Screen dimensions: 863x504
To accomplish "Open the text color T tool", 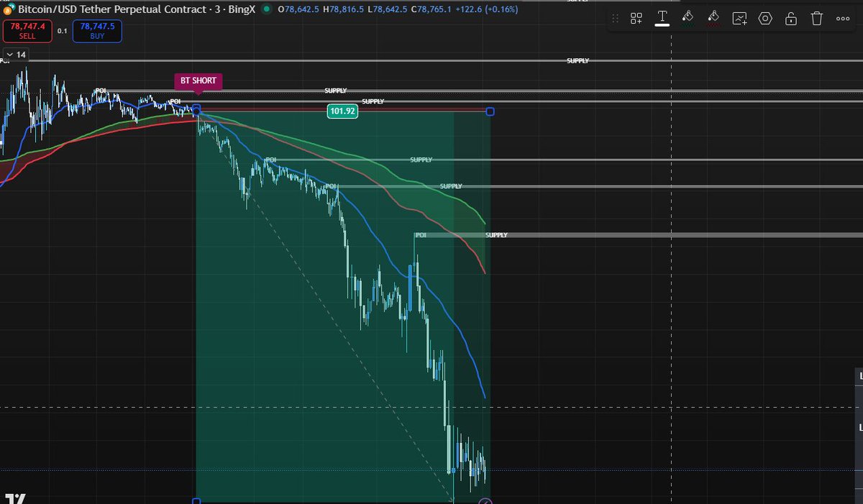I will [662, 18].
